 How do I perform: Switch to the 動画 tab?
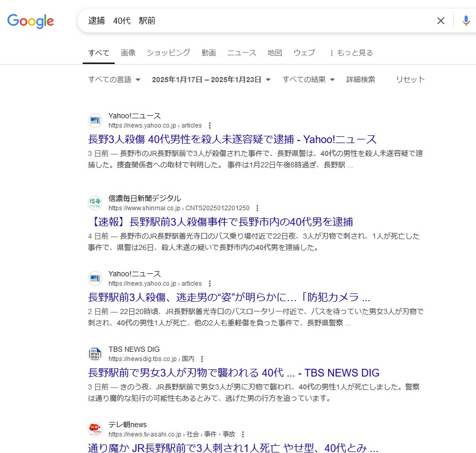click(209, 53)
